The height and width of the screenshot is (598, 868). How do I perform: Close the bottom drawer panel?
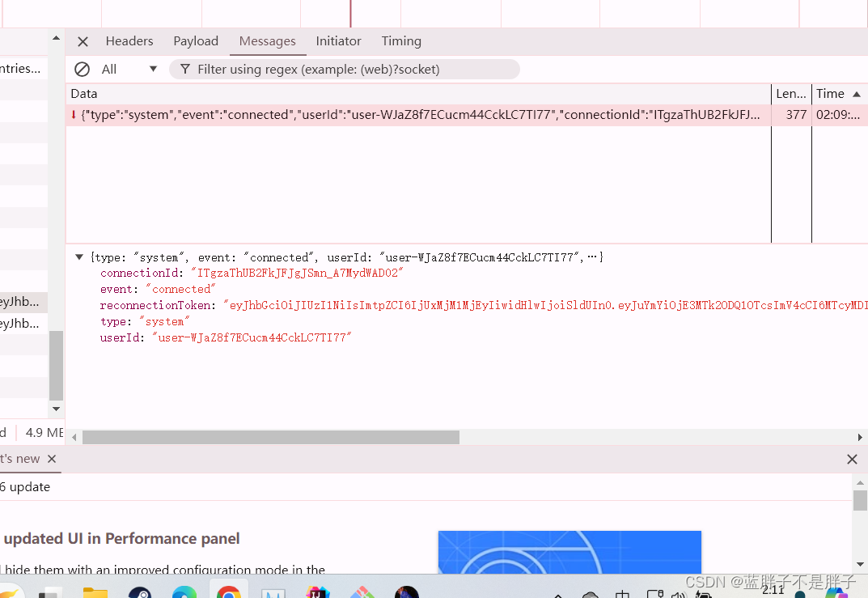pos(851,459)
